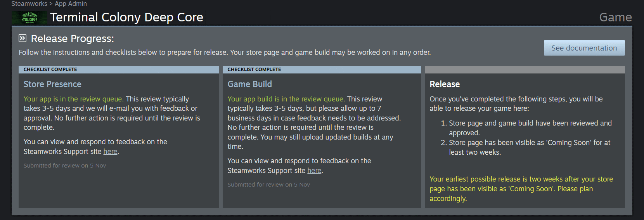Screen dimensions: 644x220
Task: Collapse the Release Progress section icon
Action: pyautogui.click(x=23, y=38)
